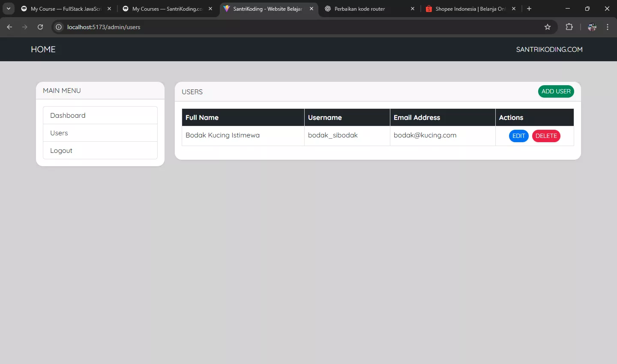Select Users in the main menu
Viewport: 617px width, 364px height.
[x=100, y=133]
